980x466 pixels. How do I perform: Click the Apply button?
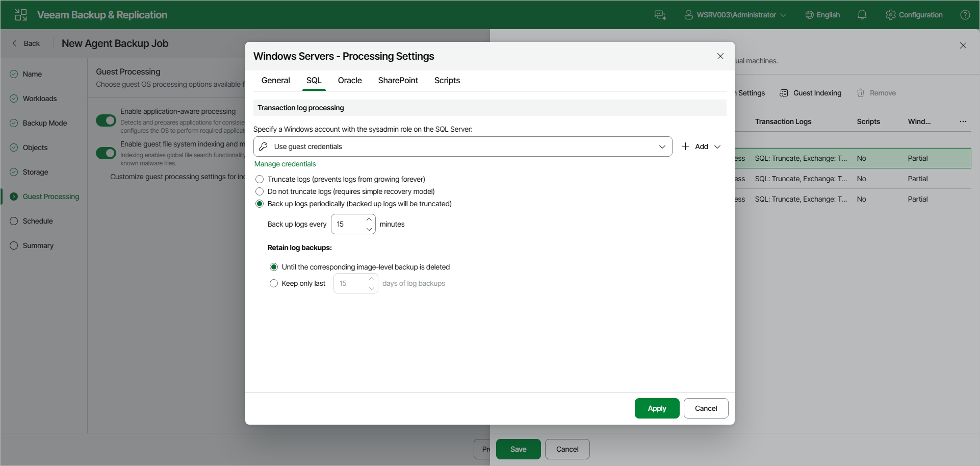coord(657,408)
